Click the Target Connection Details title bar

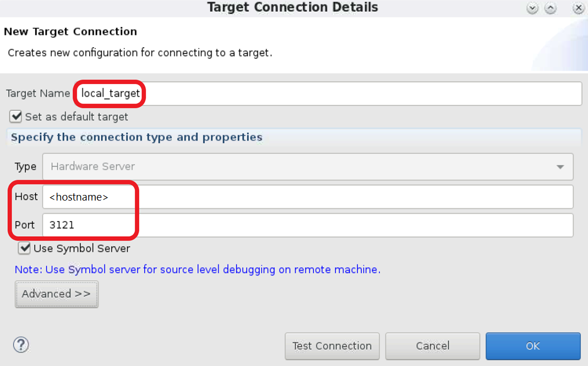click(x=292, y=8)
